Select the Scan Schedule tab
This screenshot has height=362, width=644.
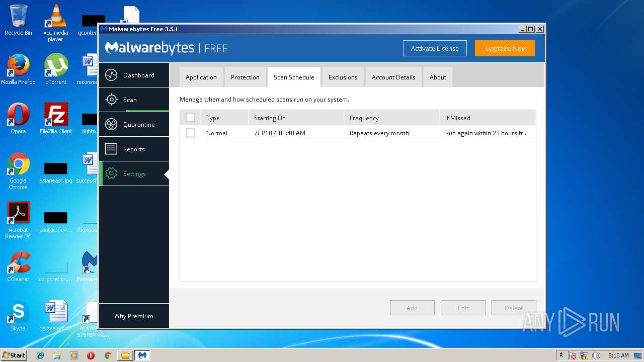294,77
